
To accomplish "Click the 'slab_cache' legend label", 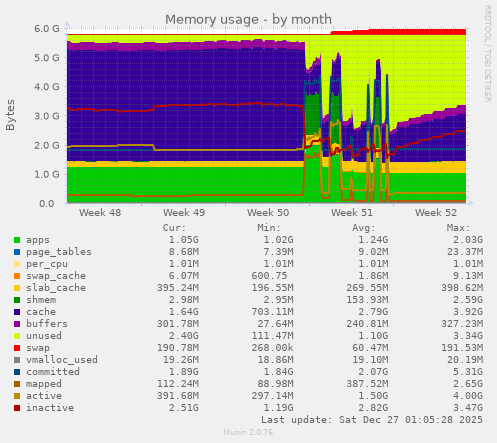I will click(56, 288).
